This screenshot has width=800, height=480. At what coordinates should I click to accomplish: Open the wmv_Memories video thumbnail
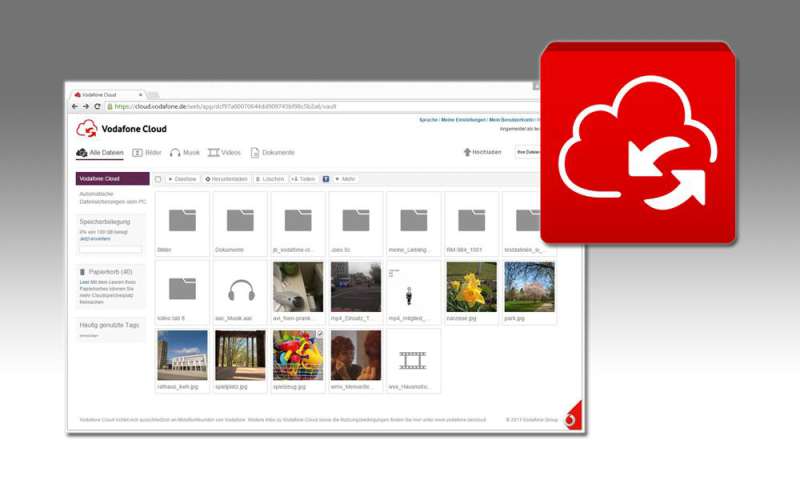click(x=356, y=355)
